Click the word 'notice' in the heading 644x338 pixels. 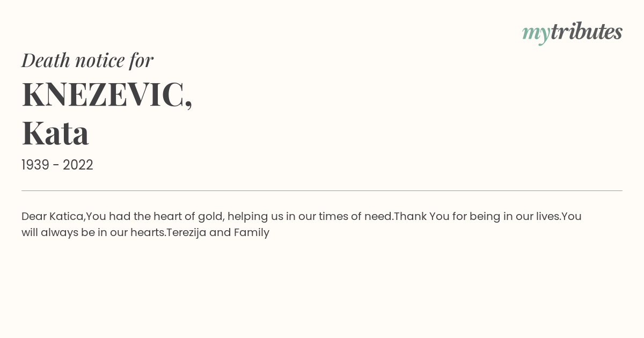tap(100, 60)
